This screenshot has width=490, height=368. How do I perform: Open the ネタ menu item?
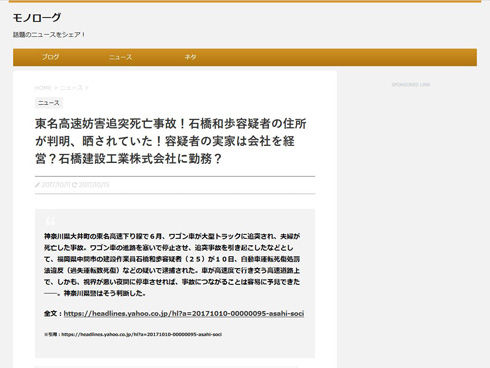(x=190, y=57)
